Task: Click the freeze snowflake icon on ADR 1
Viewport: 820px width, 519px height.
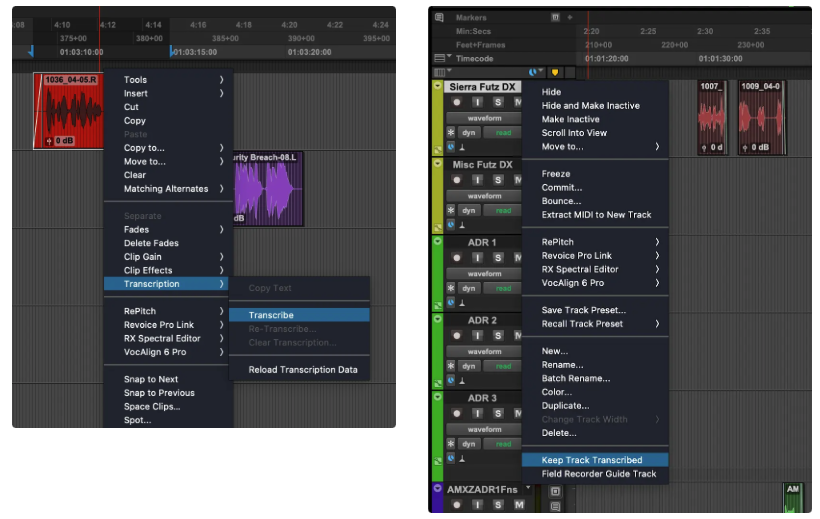Action: (x=451, y=289)
